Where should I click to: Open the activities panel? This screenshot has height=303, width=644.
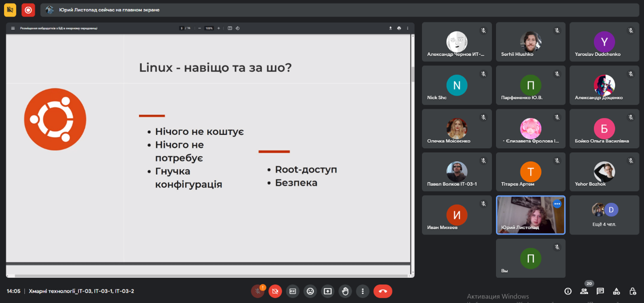(617, 291)
